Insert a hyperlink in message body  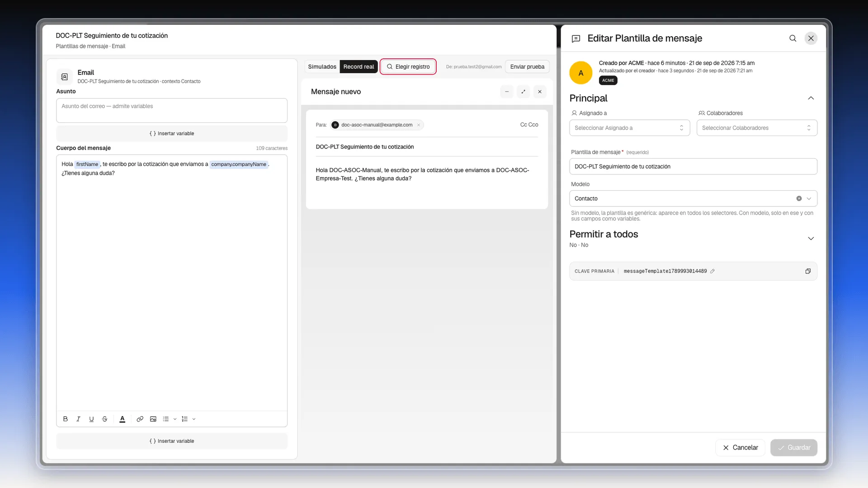point(140,419)
